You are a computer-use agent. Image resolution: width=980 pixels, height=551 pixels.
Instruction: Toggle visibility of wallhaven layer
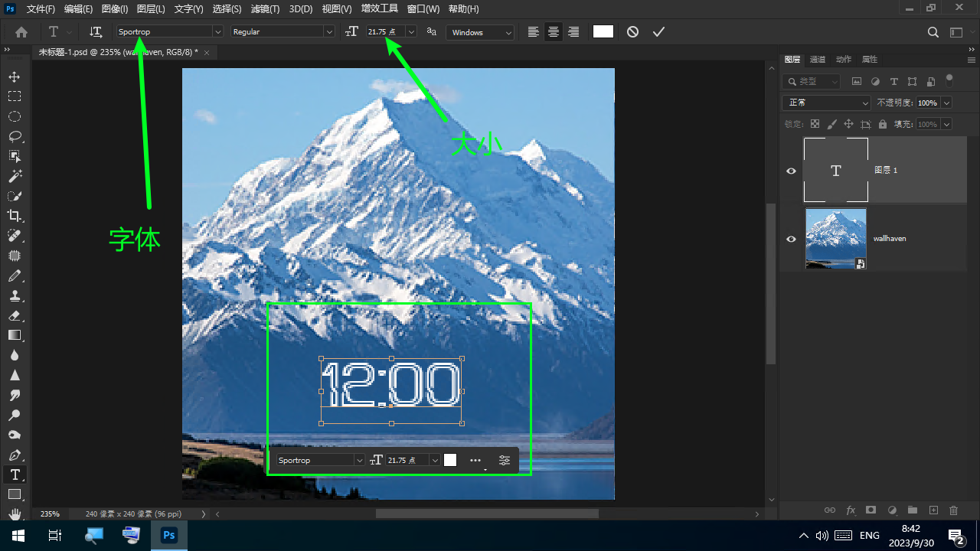point(792,239)
